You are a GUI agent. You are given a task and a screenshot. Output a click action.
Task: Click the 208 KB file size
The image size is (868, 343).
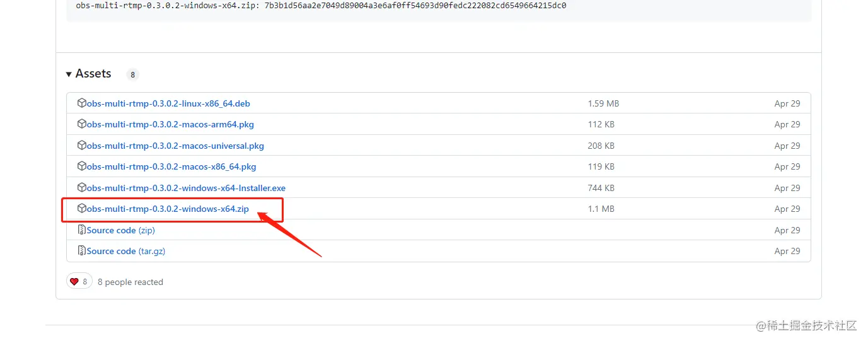[601, 146]
